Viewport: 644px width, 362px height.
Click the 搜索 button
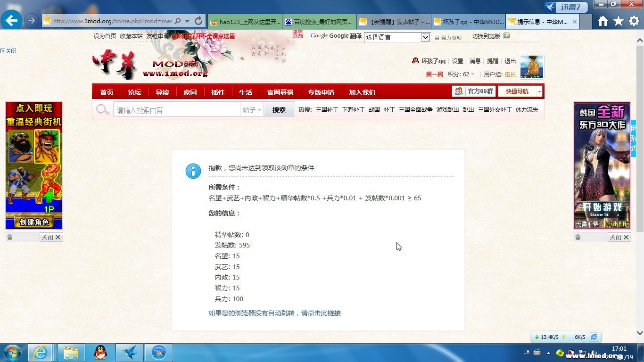(x=279, y=110)
